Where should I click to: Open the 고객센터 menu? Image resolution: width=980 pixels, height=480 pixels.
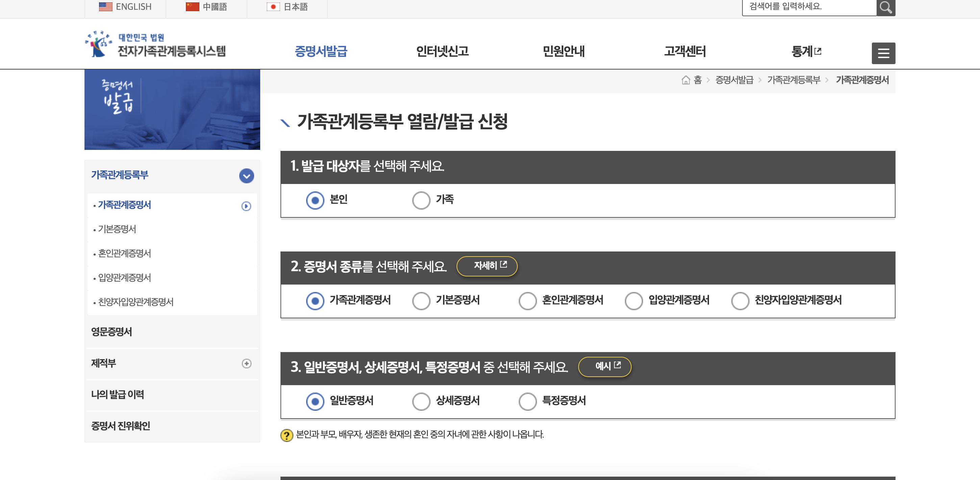685,52
